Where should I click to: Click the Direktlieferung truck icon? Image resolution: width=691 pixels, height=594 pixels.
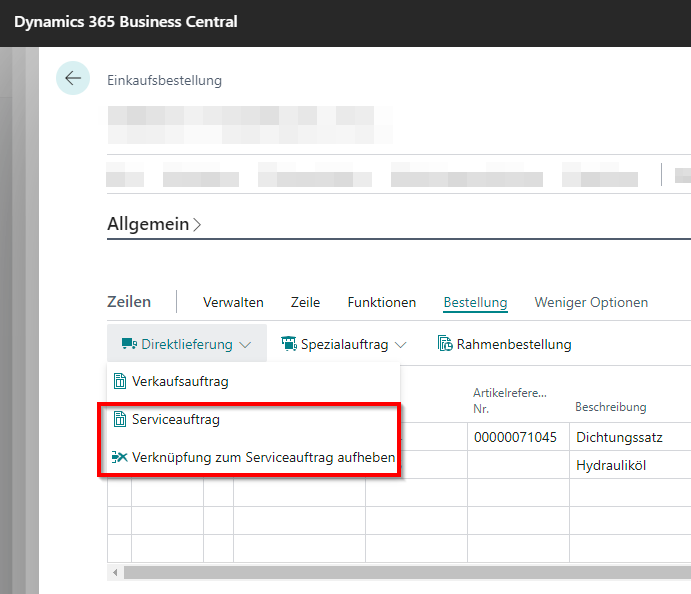(129, 344)
